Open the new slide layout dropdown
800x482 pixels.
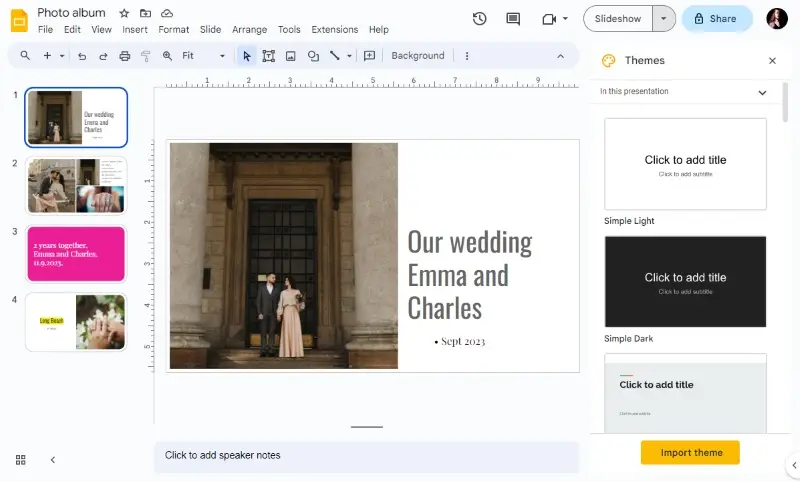tap(62, 56)
